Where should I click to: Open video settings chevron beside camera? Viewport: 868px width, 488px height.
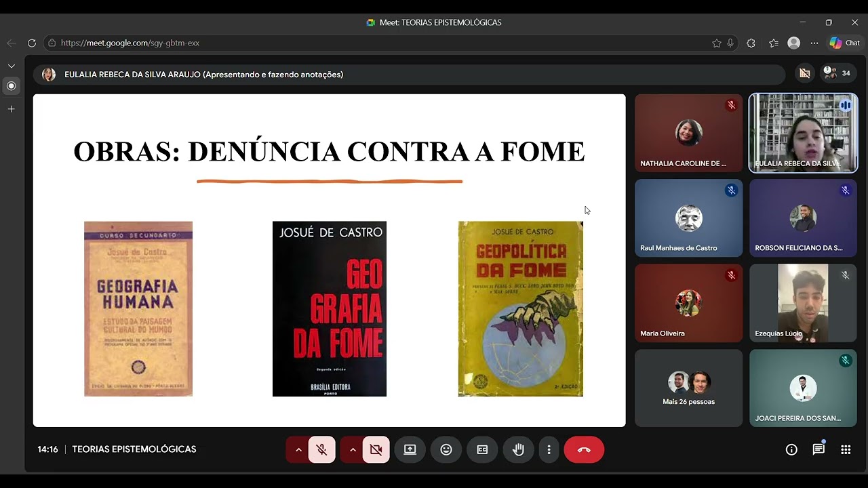352,449
